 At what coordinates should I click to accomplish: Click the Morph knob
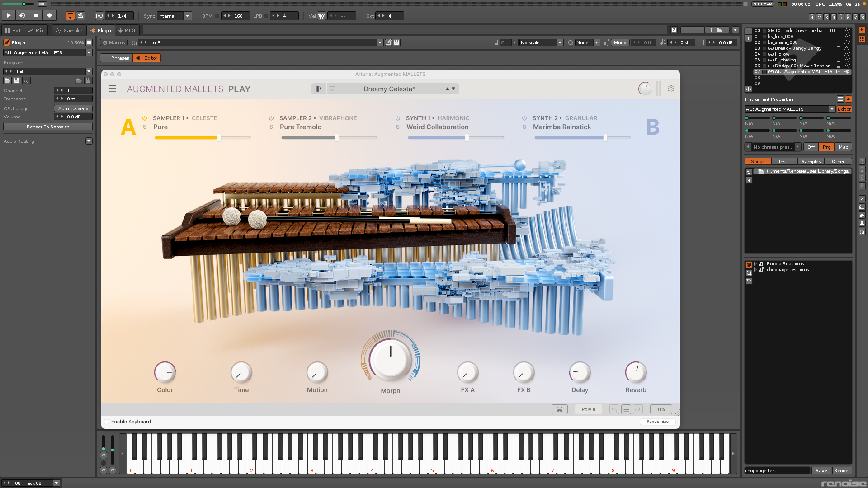(391, 359)
